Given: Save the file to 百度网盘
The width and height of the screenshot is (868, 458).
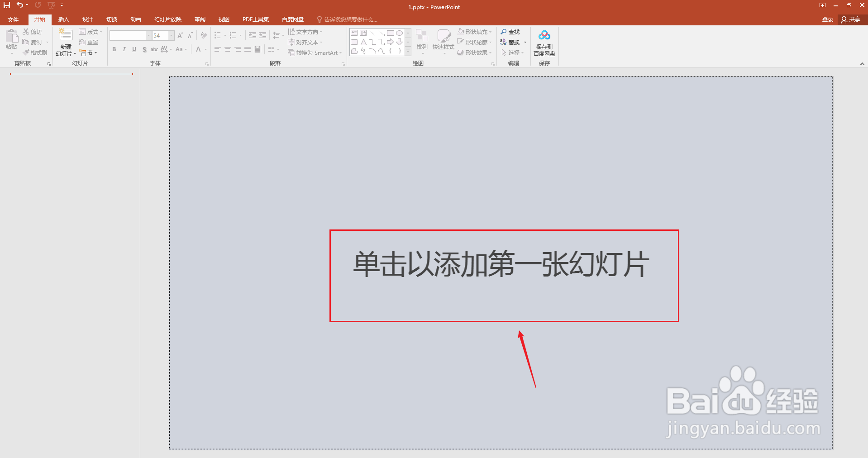Looking at the screenshot, I should pos(544,42).
